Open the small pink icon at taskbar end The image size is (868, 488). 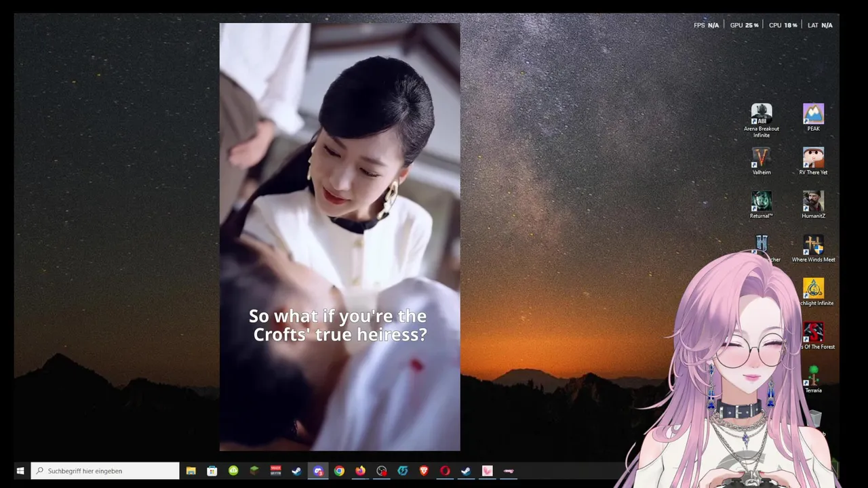[509, 471]
